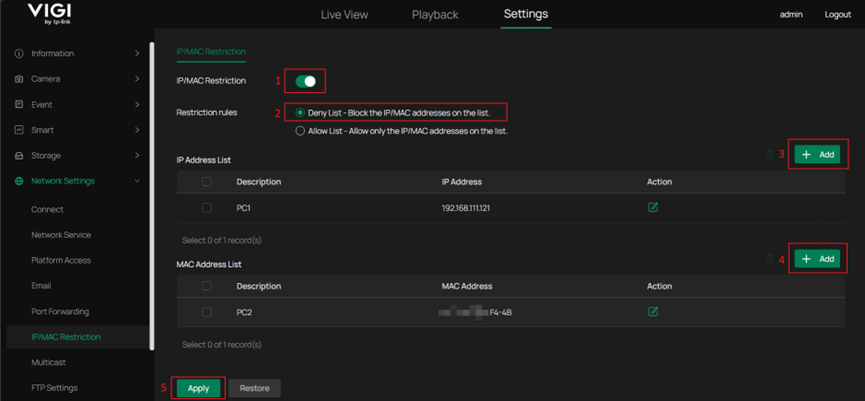Disable the IP/MAC Restriction toggle switch

coord(305,80)
